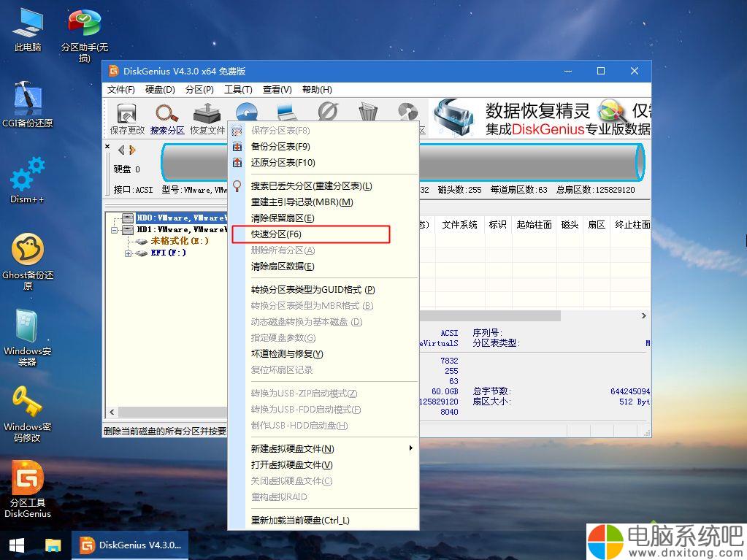Open 文件(F) menu
Screen dimensions: 747x560
point(121,90)
